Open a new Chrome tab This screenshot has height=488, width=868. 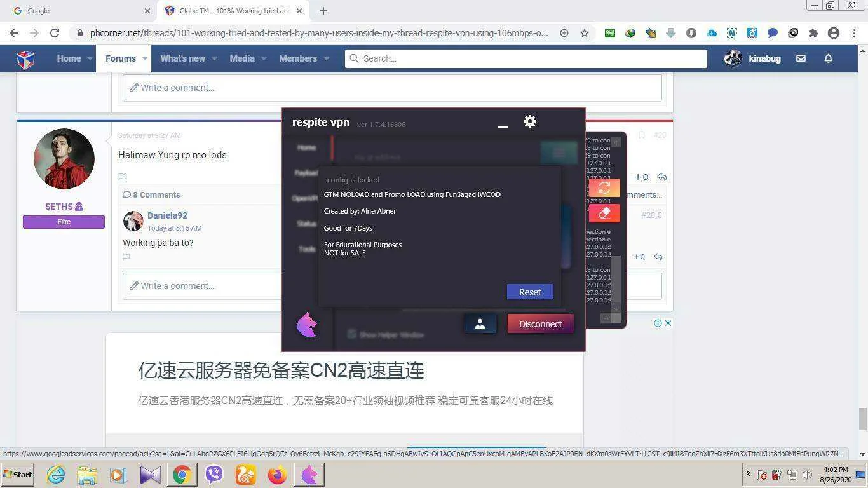pos(323,11)
